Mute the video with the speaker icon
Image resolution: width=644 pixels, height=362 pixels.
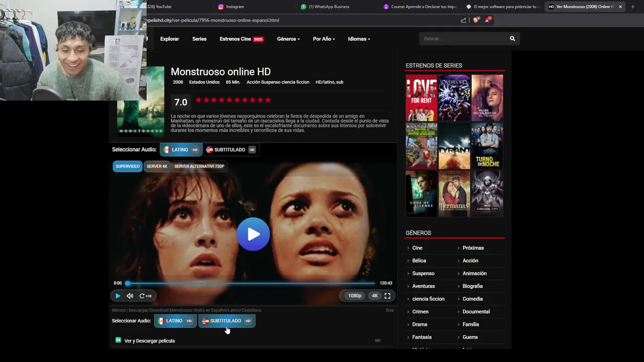coord(130,296)
